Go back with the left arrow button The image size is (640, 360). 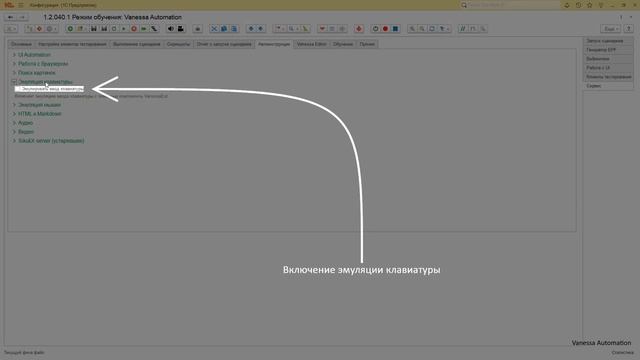(11, 17)
